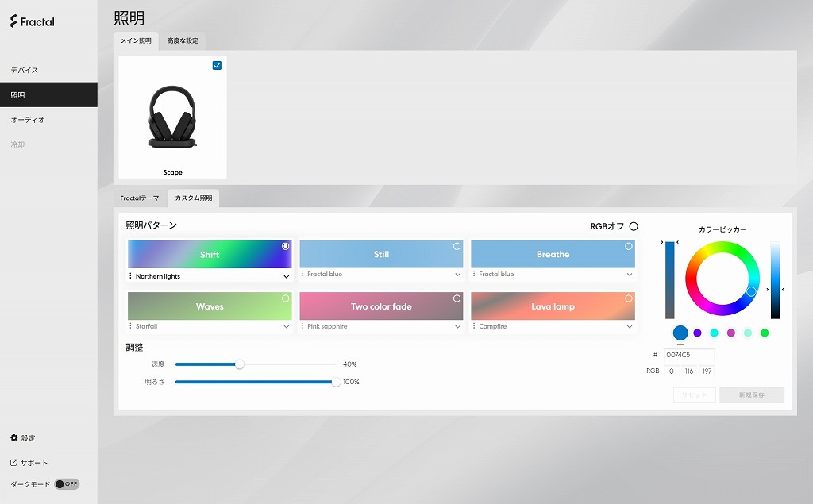Expand the Northern lights preset dropdown
Image resolution: width=813 pixels, height=504 pixels.
pos(286,277)
